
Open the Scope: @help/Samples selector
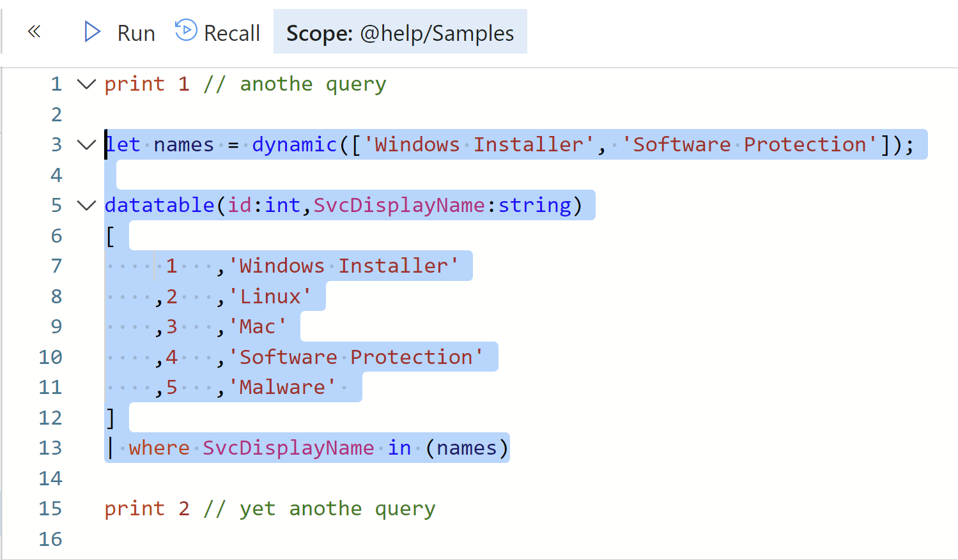[400, 32]
